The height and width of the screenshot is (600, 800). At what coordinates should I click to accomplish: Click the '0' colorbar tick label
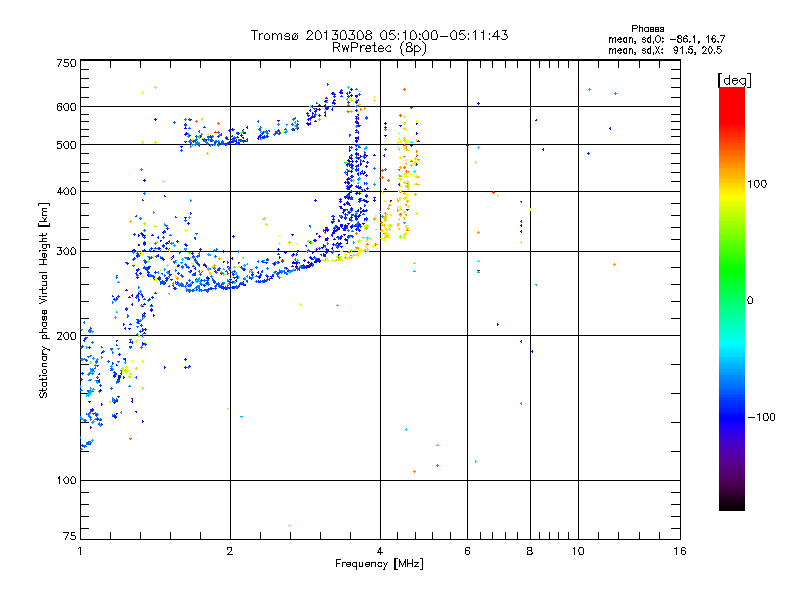tap(750, 301)
